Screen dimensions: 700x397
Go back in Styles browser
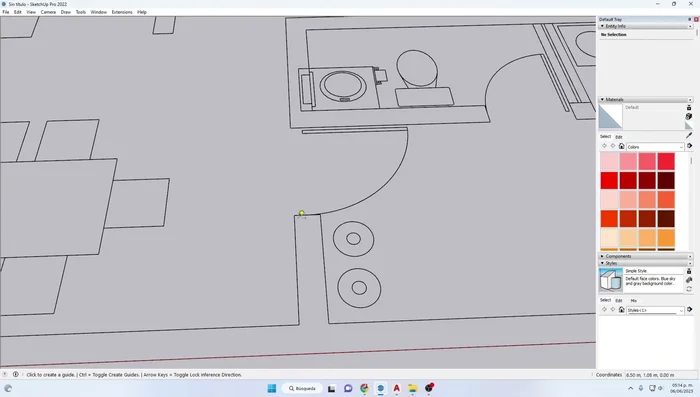pos(604,309)
